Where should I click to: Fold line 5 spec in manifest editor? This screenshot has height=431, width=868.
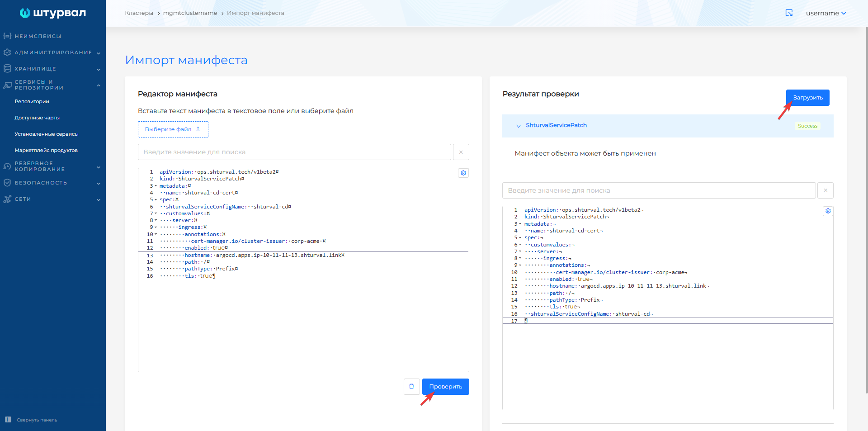pyautogui.click(x=156, y=199)
